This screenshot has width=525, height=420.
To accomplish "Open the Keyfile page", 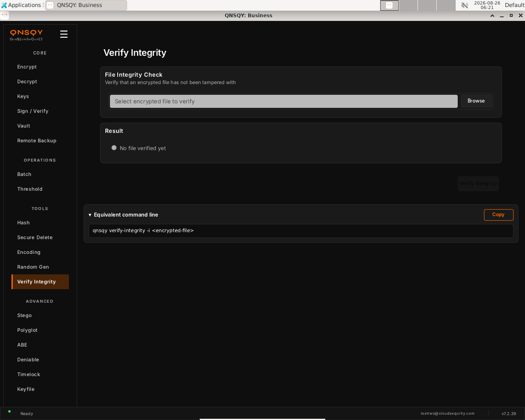I will pos(40,389).
